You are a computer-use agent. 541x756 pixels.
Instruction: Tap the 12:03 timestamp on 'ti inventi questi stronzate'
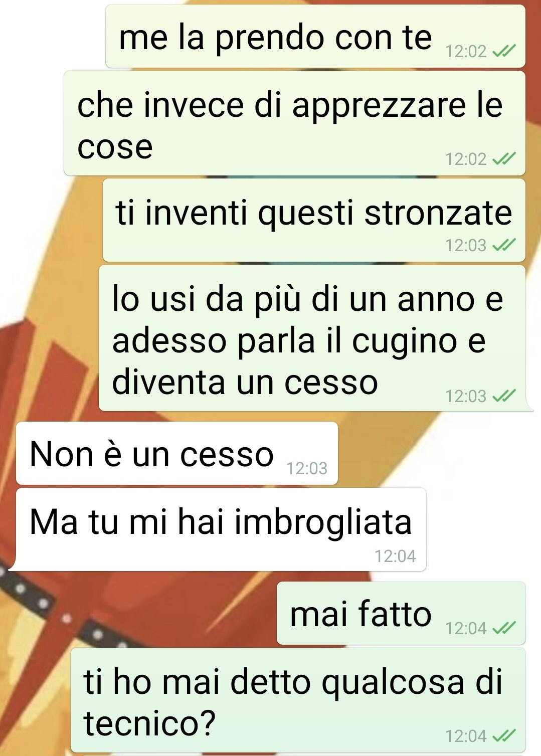point(466,245)
